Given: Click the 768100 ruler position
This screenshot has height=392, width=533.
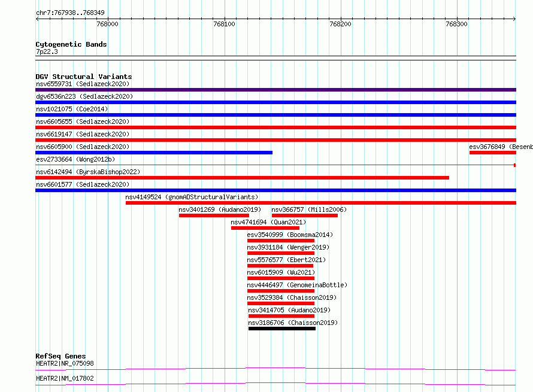Looking at the screenshot, I should click(224, 24).
